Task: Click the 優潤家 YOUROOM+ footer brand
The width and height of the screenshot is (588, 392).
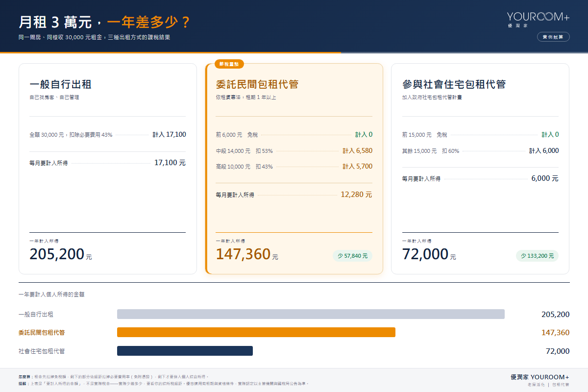Action: coord(540,377)
